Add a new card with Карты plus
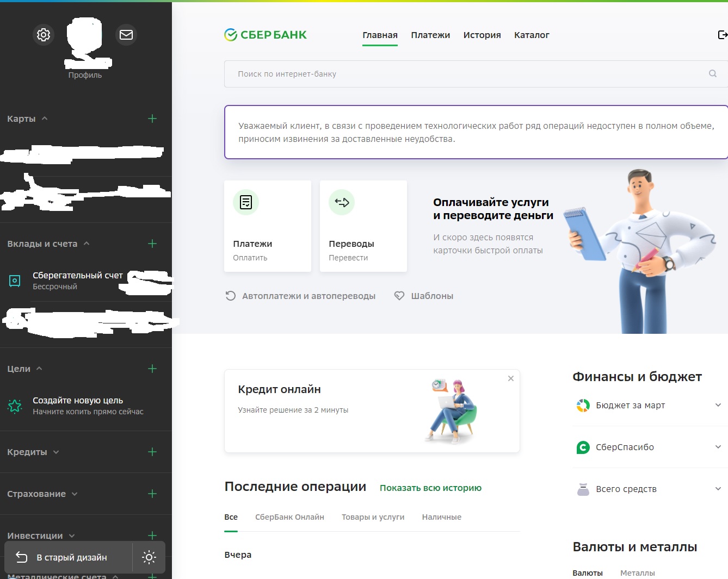The height and width of the screenshot is (579, 728). pos(152,119)
